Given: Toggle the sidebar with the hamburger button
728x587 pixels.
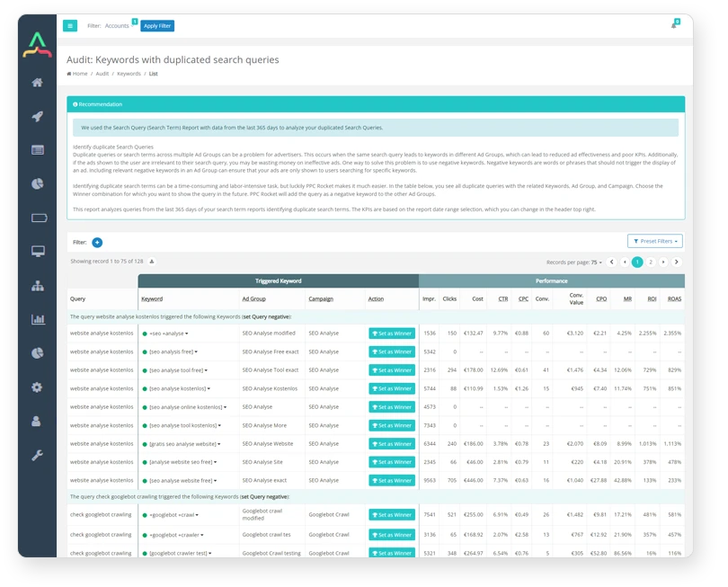Looking at the screenshot, I should click(x=70, y=25).
